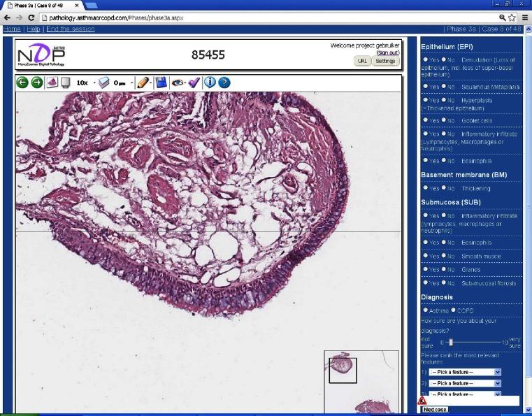Open the Chrome menu icon
This screenshot has height=416, width=532.
click(525, 17)
